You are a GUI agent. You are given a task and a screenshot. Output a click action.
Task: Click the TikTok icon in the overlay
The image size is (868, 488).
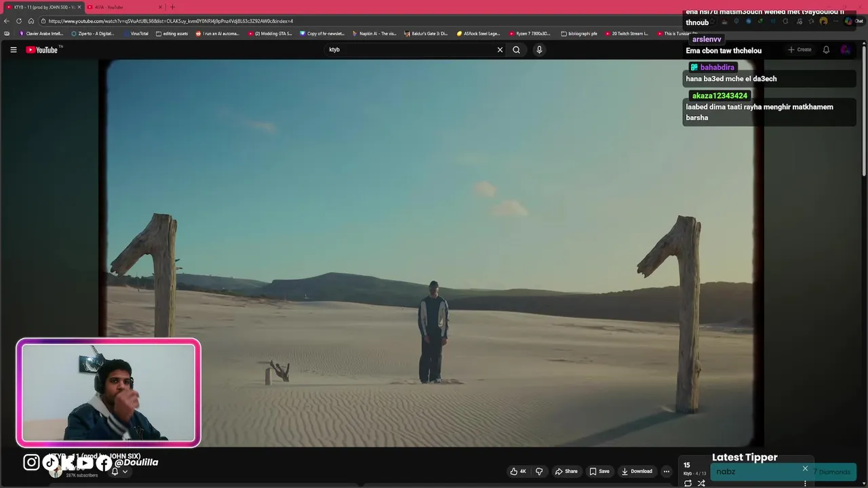click(x=50, y=462)
